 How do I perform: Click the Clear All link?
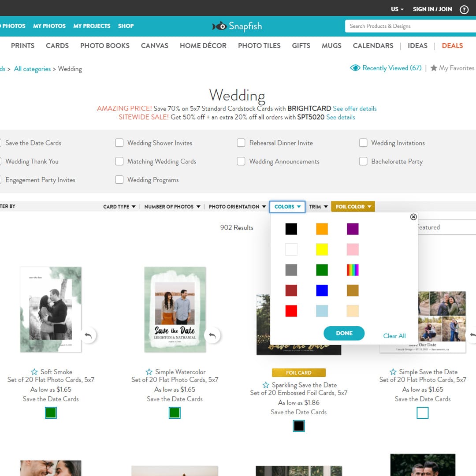(x=394, y=335)
